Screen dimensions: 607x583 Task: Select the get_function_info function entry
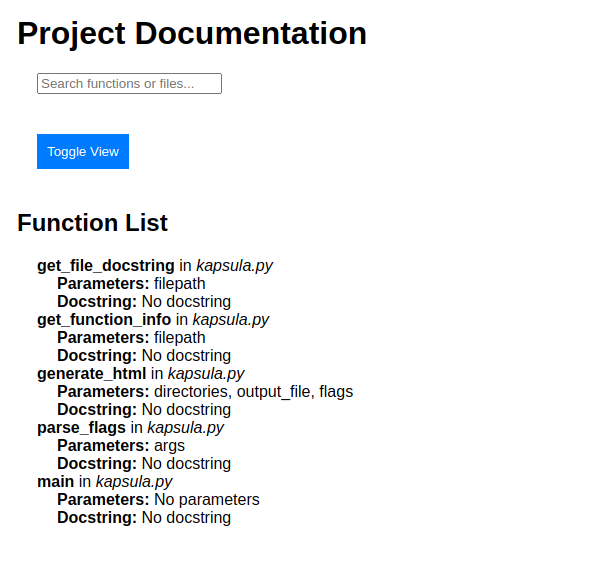coord(104,320)
